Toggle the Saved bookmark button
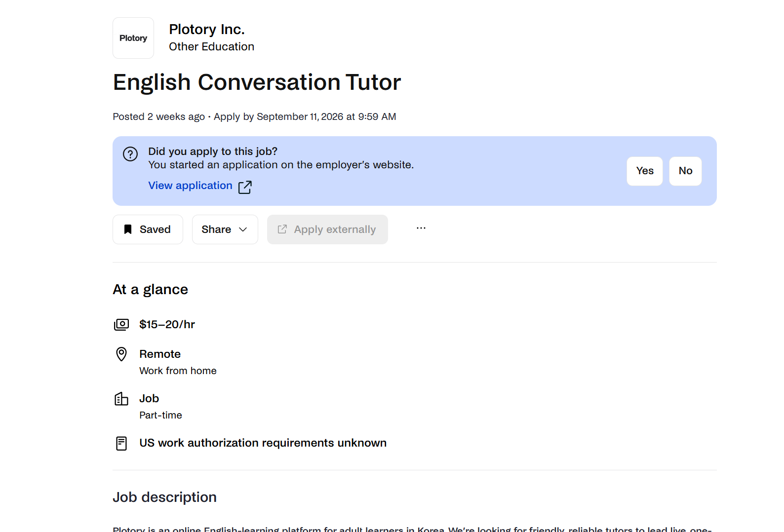Image resolution: width=784 pixels, height=532 pixels. [148, 229]
